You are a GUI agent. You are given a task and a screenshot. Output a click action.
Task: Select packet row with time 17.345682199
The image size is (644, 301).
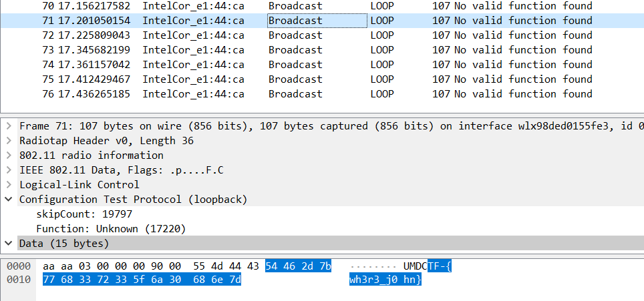tap(322, 50)
